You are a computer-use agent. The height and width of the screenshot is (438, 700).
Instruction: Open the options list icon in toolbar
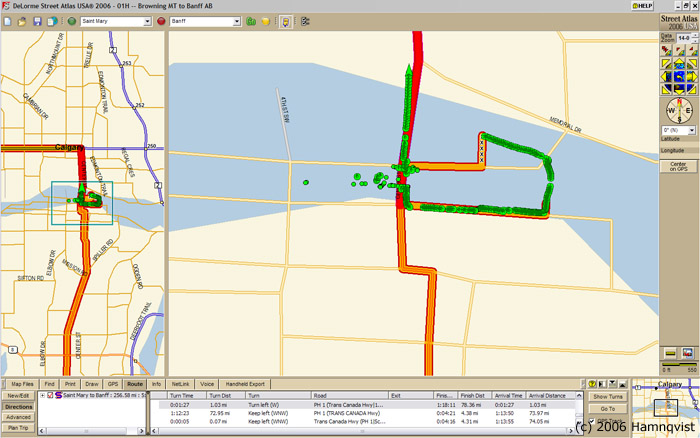point(305,21)
